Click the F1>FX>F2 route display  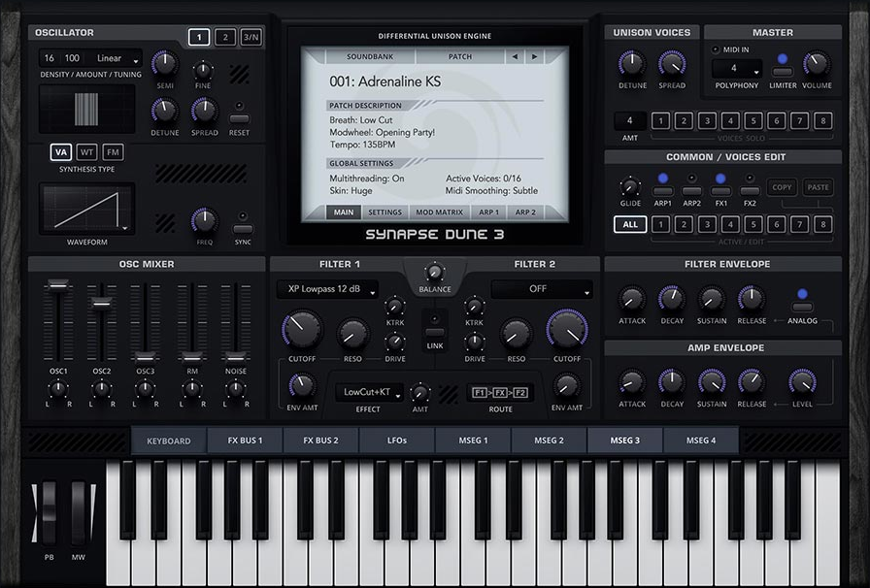click(500, 393)
